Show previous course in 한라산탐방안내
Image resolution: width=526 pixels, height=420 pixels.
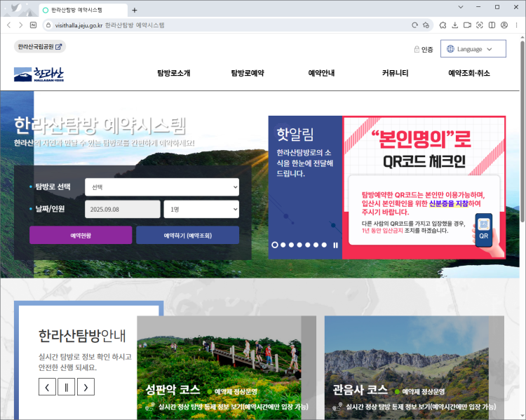47,387
